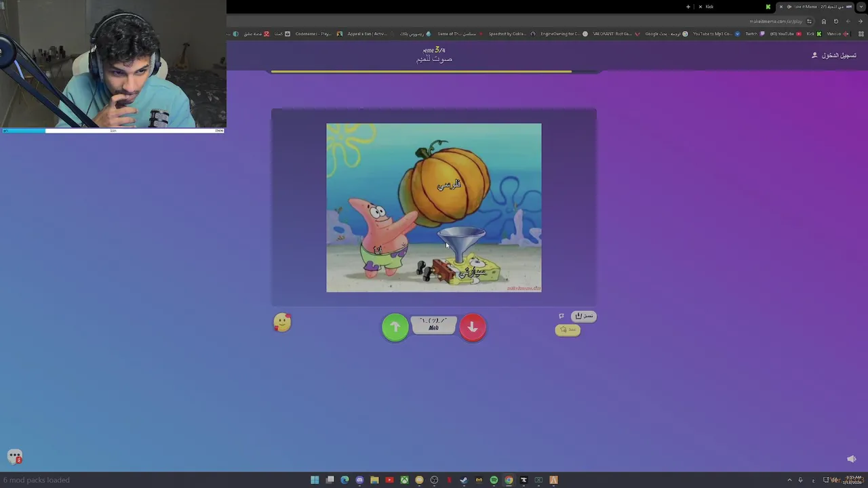This screenshot has width=868, height=488.
Task: Select the Make it Meme browser tab
Action: pyautogui.click(x=816, y=7)
